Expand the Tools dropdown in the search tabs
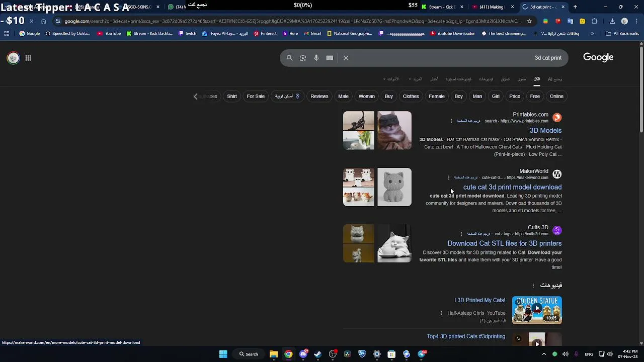 pos(391,79)
